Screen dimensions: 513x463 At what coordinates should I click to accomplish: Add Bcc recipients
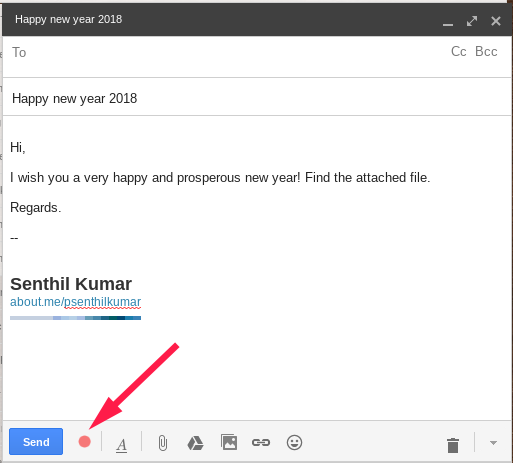[486, 51]
